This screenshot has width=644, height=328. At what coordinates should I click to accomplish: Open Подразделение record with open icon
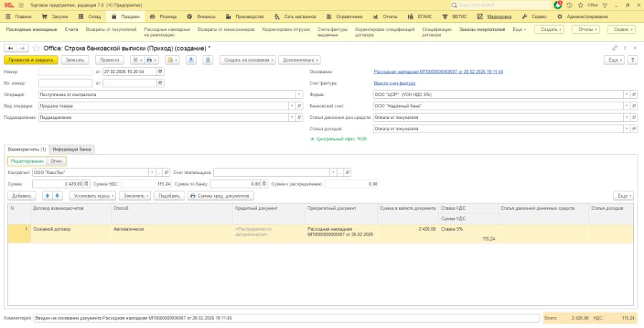[300, 117]
